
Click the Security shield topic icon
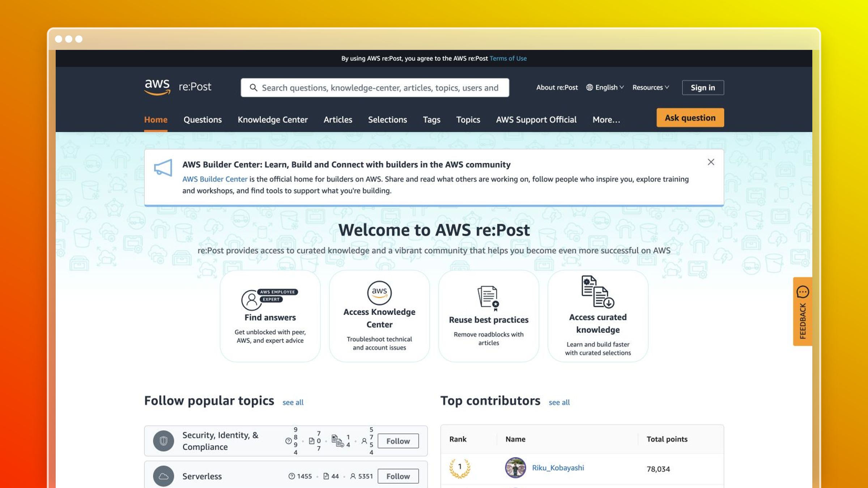click(163, 441)
